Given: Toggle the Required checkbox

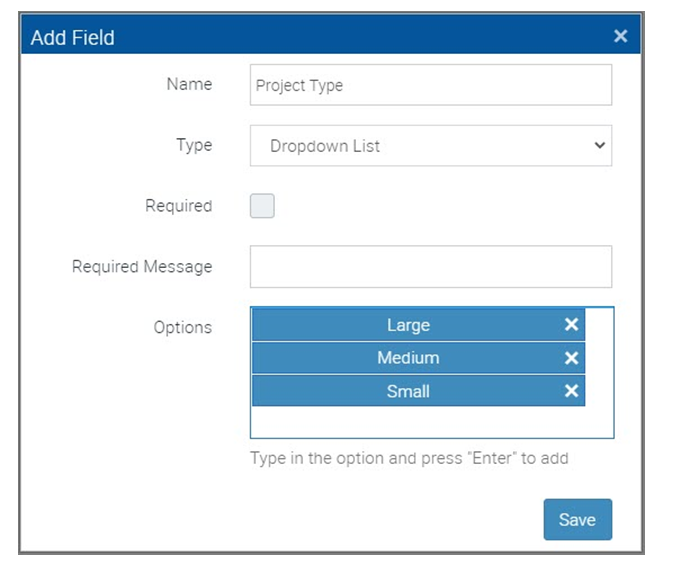Looking at the screenshot, I should [262, 206].
